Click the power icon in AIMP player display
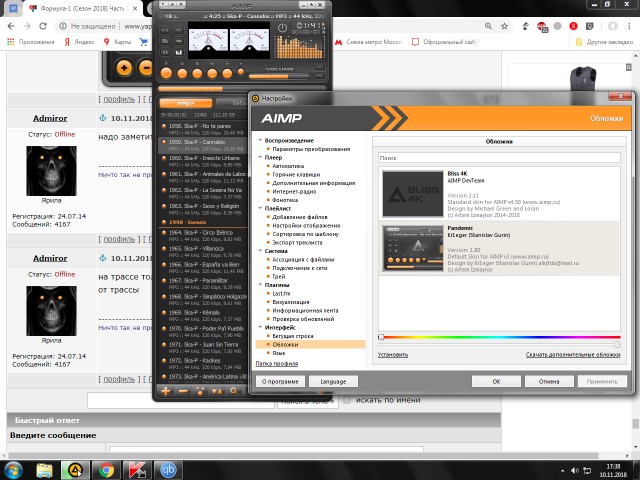 [282, 29]
